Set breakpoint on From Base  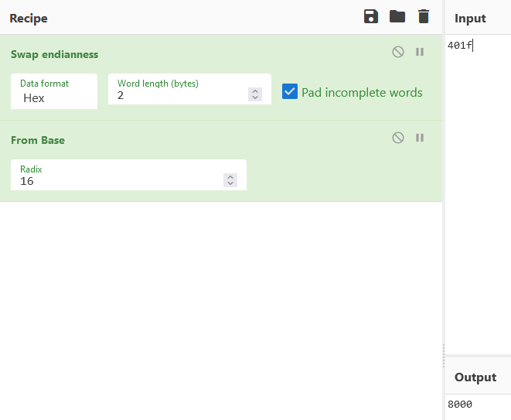(x=421, y=138)
